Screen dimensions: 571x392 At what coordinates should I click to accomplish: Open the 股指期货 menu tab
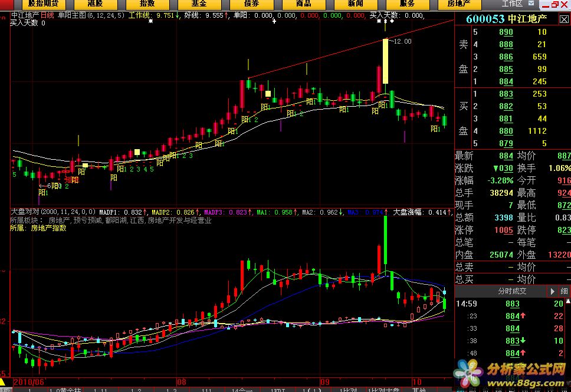click(x=44, y=4)
